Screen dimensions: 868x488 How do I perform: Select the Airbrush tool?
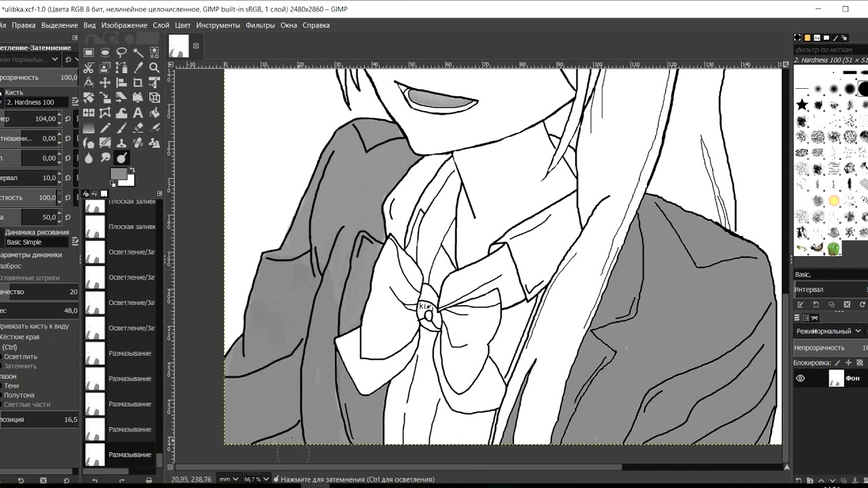[155, 127]
